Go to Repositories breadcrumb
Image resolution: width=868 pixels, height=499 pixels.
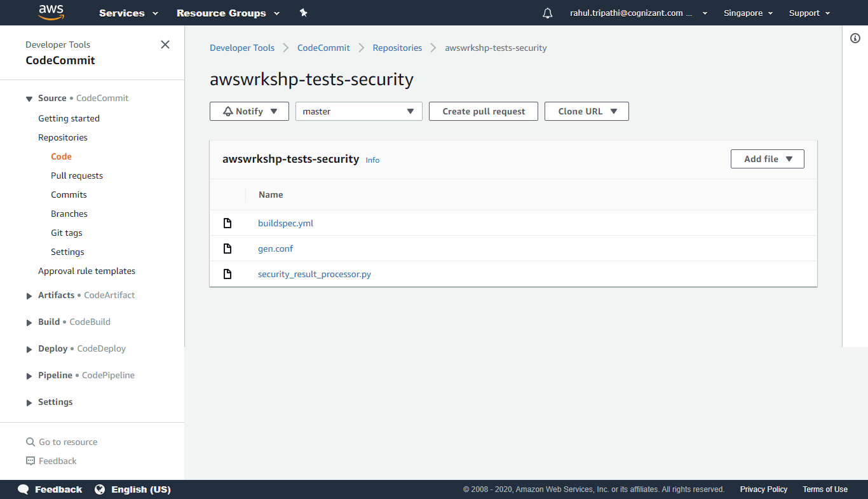(x=397, y=48)
